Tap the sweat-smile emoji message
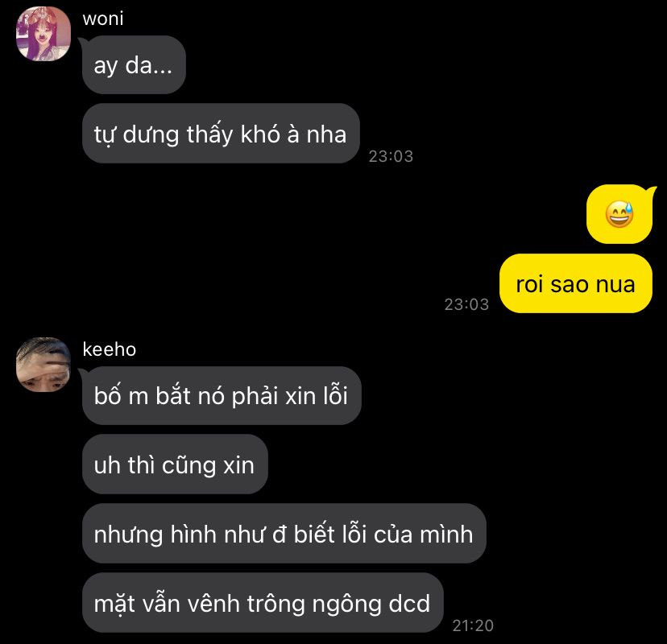Screen dimensions: 667x644 (619, 214)
